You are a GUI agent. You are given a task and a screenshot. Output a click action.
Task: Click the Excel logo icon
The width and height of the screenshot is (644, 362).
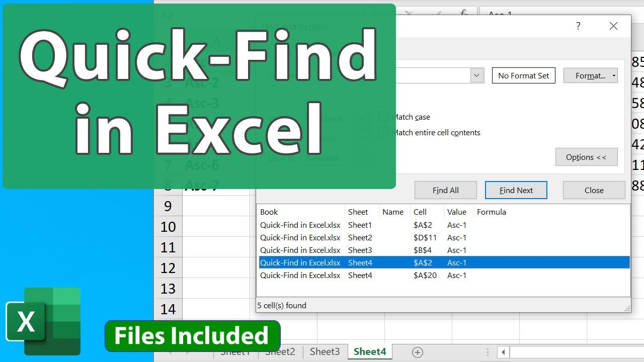tap(43, 322)
